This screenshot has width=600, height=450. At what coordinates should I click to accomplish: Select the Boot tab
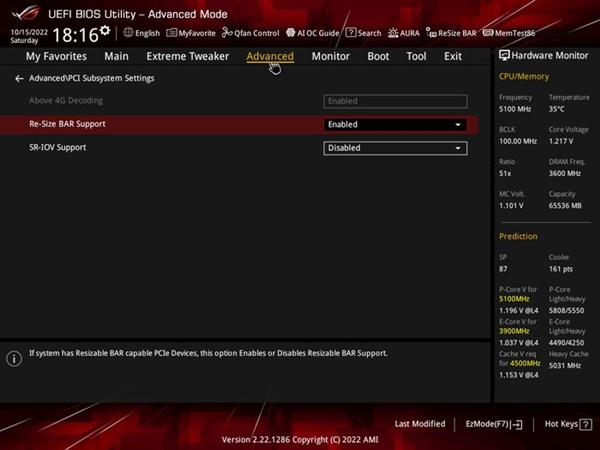[378, 57]
